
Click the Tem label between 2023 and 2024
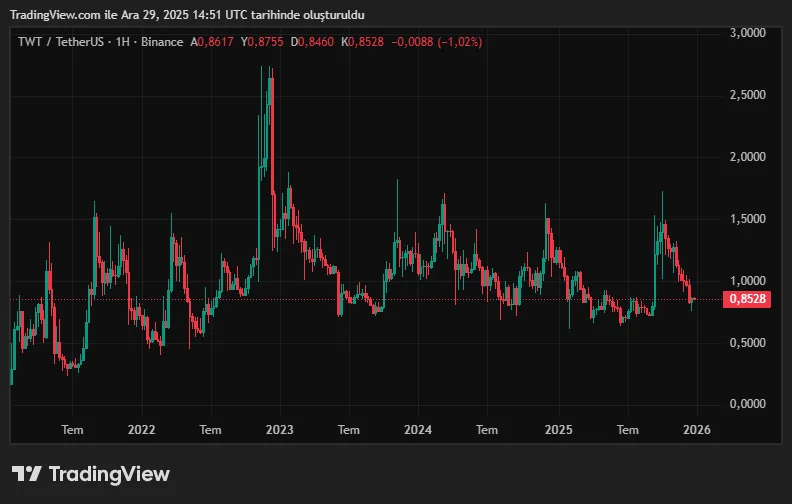(348, 429)
